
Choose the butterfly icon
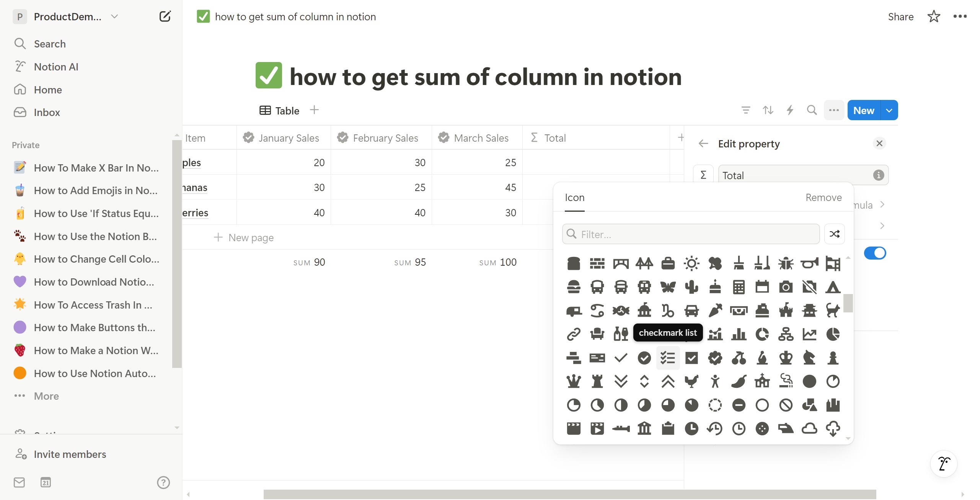click(x=668, y=287)
